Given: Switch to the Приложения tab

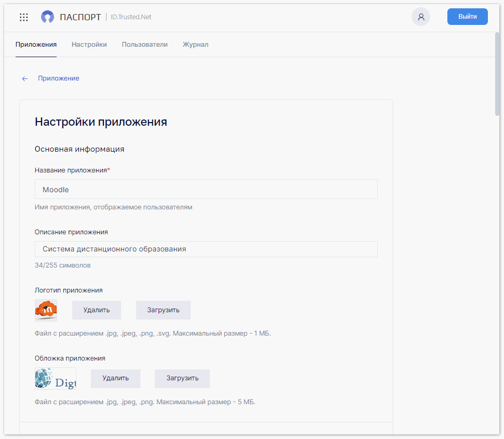Looking at the screenshot, I should pyautogui.click(x=36, y=45).
